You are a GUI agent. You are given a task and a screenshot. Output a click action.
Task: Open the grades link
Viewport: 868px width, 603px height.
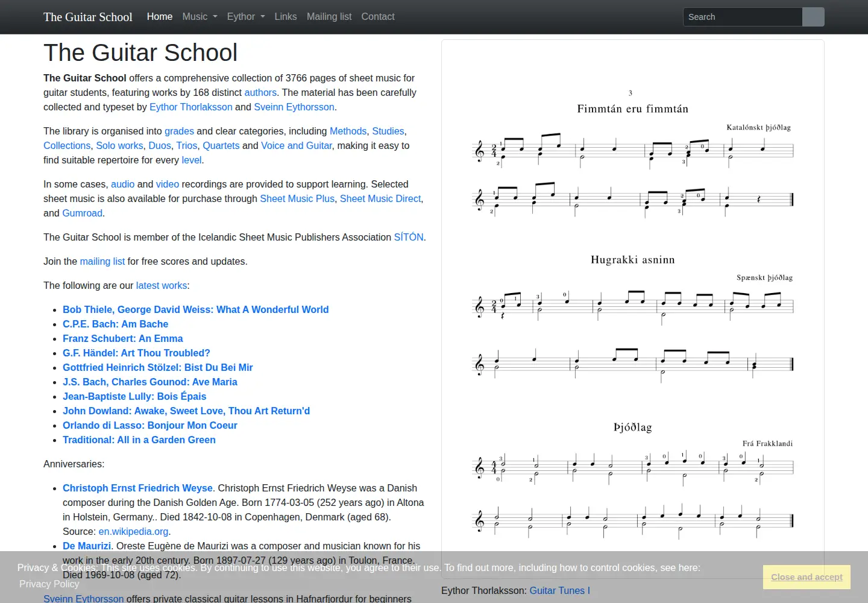tap(179, 131)
